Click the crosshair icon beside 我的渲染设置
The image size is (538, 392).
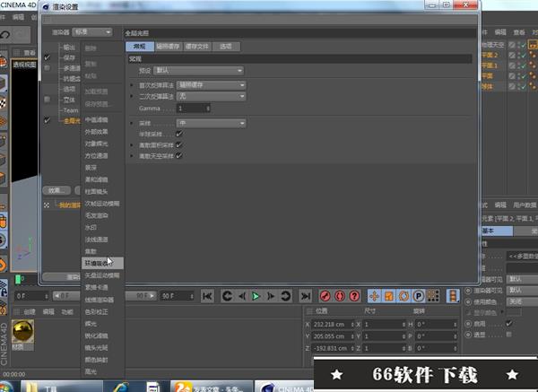tap(47, 205)
